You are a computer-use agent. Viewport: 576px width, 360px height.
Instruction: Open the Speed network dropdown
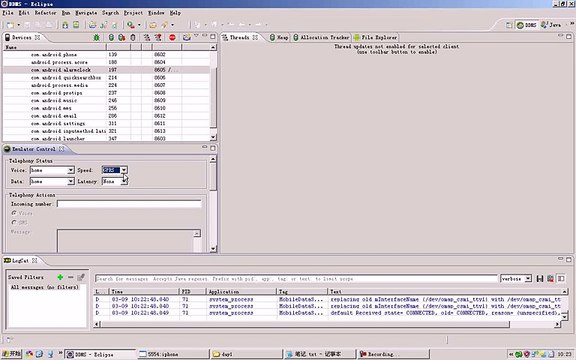124,170
